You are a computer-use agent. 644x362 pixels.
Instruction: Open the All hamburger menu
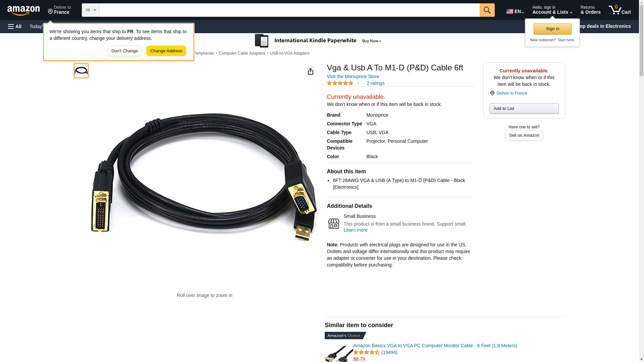coord(15,26)
